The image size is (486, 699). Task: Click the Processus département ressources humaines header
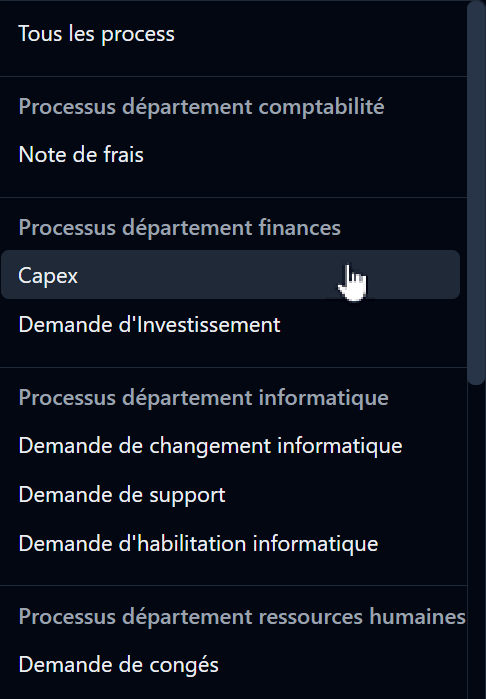242,617
